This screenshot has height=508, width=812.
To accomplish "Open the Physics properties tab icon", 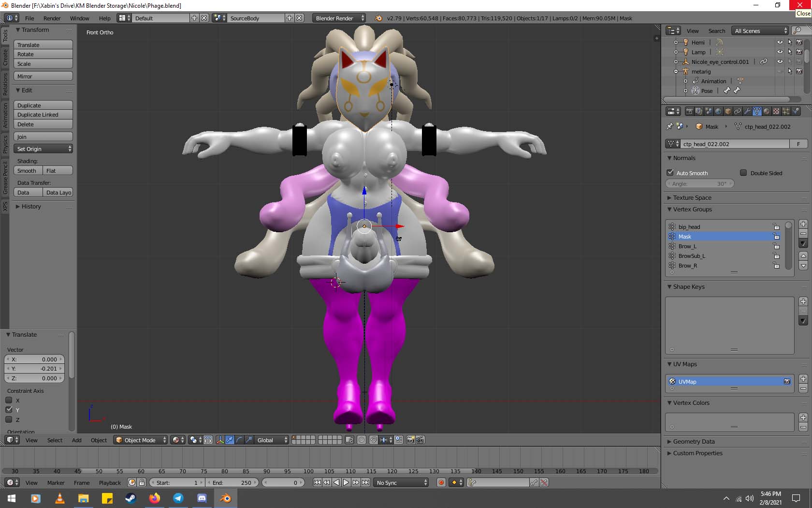I will click(796, 111).
